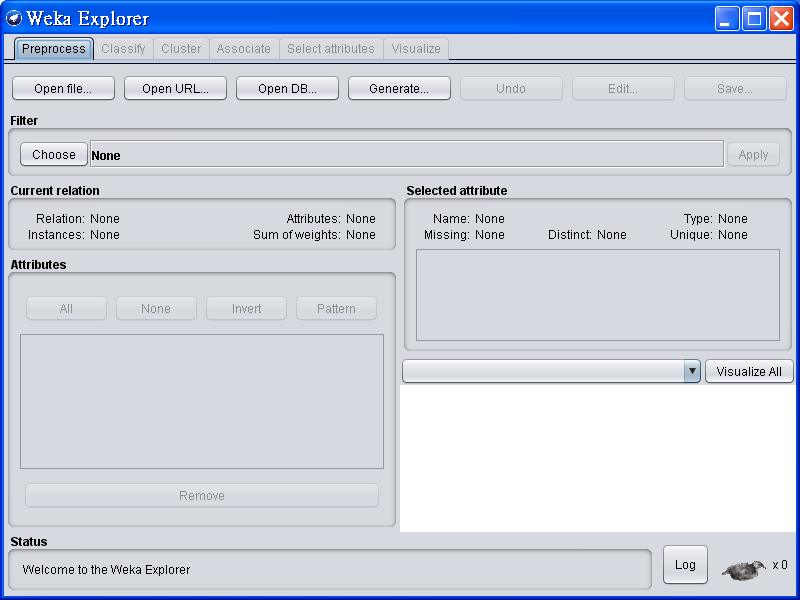Click the Generate... button
Viewport: 800px width, 600px height.
pos(399,88)
